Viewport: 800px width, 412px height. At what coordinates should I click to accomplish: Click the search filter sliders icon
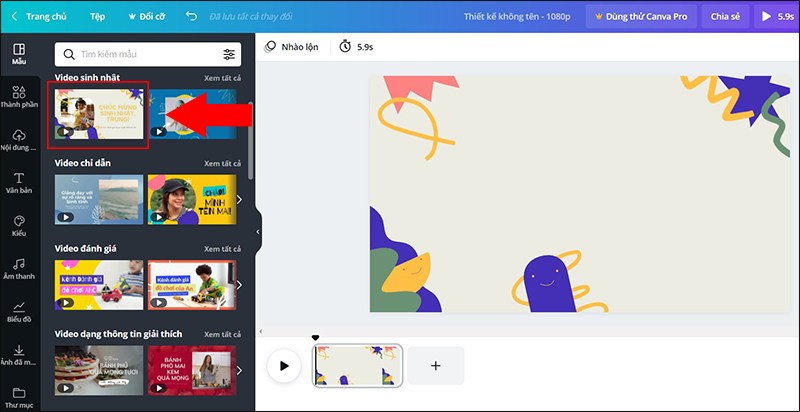[229, 55]
